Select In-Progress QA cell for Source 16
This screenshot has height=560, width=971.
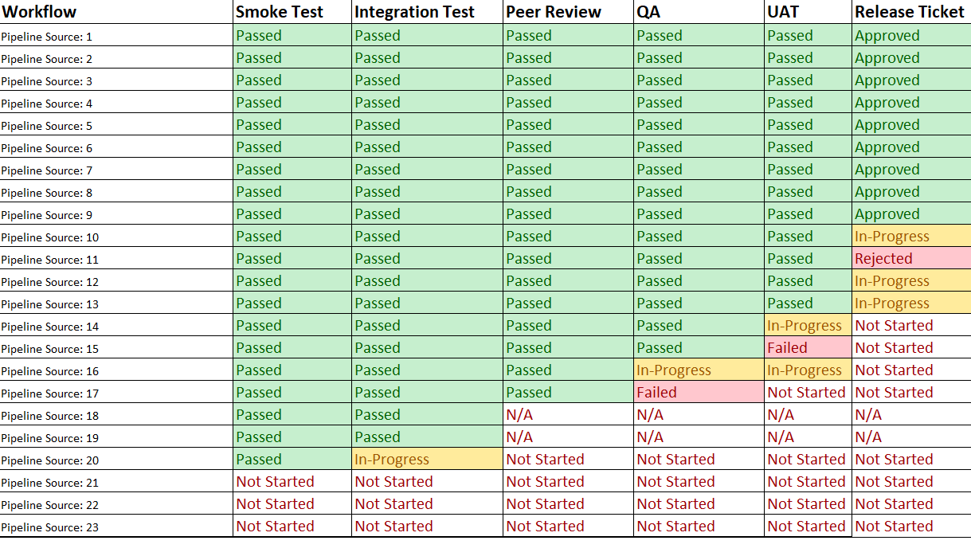pyautogui.click(x=699, y=370)
